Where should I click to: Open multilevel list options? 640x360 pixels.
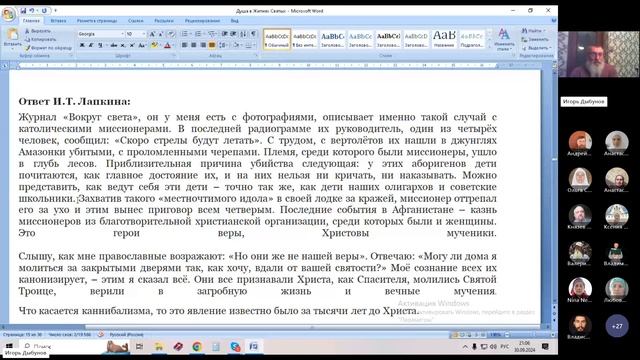[211, 34]
